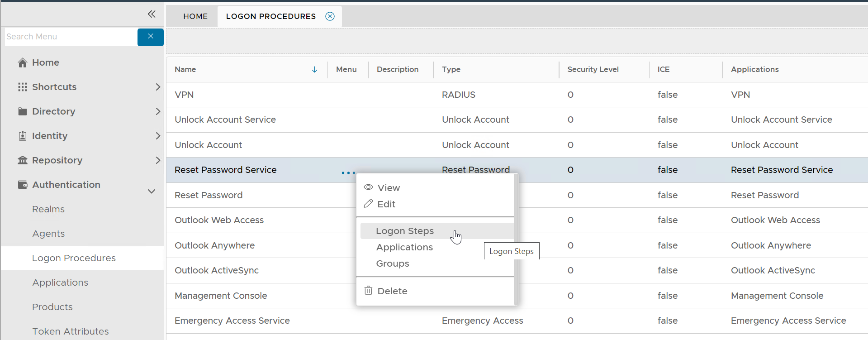Viewport: 868px width, 340px height.
Task: Switch to the HOME tab
Action: [x=195, y=16]
